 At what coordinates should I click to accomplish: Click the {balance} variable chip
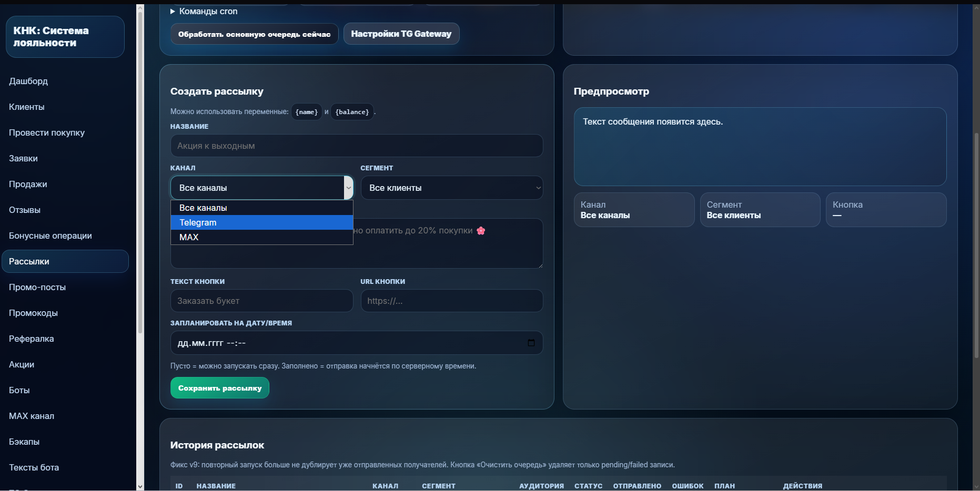click(352, 112)
